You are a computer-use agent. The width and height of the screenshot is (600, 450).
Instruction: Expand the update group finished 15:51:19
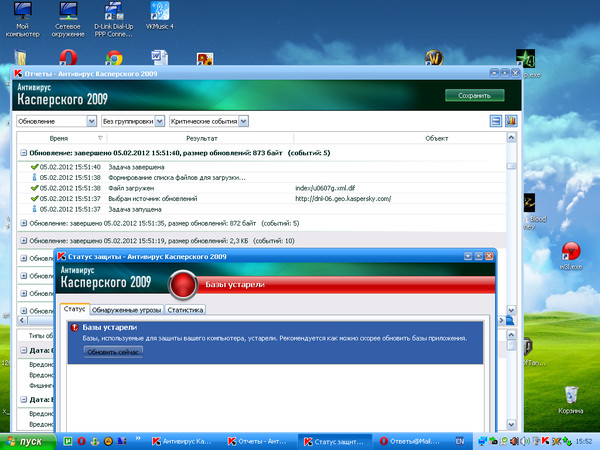pos(23,241)
